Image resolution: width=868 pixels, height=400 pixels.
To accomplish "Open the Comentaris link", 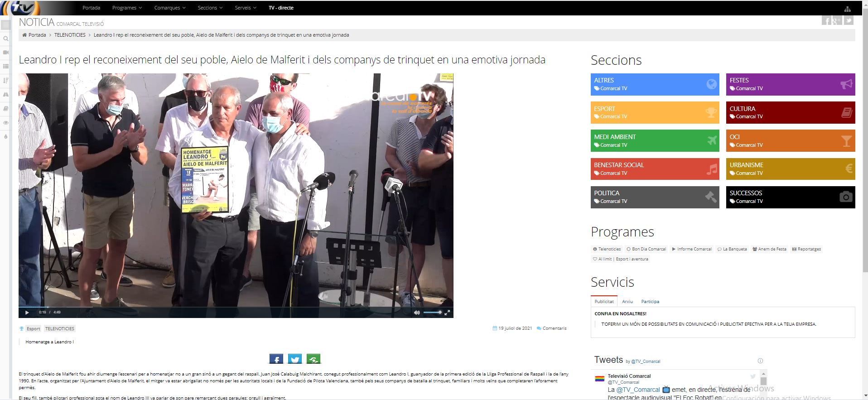I will point(554,328).
